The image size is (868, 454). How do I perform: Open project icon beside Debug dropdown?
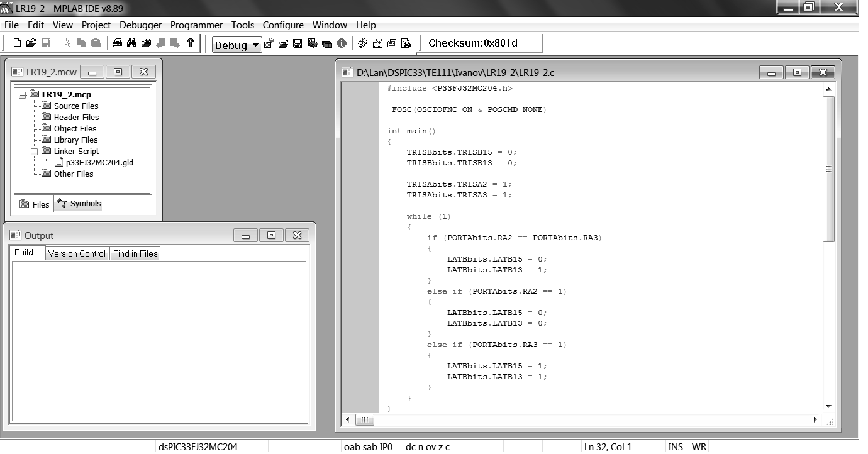(283, 43)
